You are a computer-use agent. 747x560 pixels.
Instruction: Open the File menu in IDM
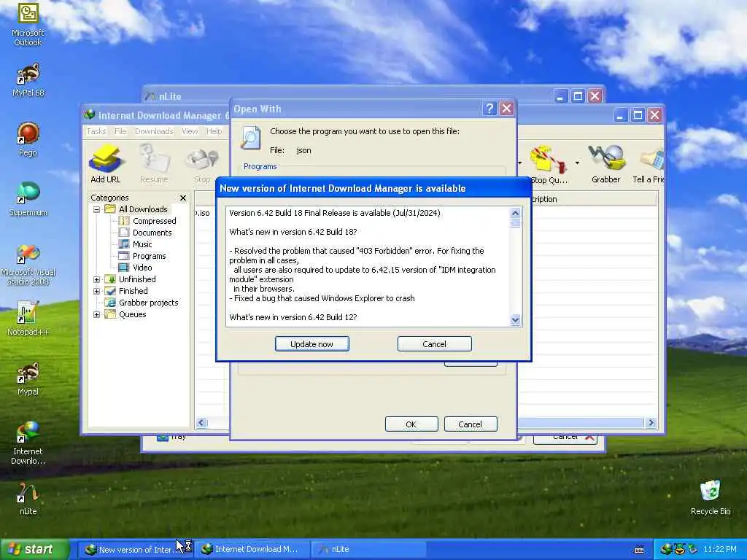coord(120,131)
